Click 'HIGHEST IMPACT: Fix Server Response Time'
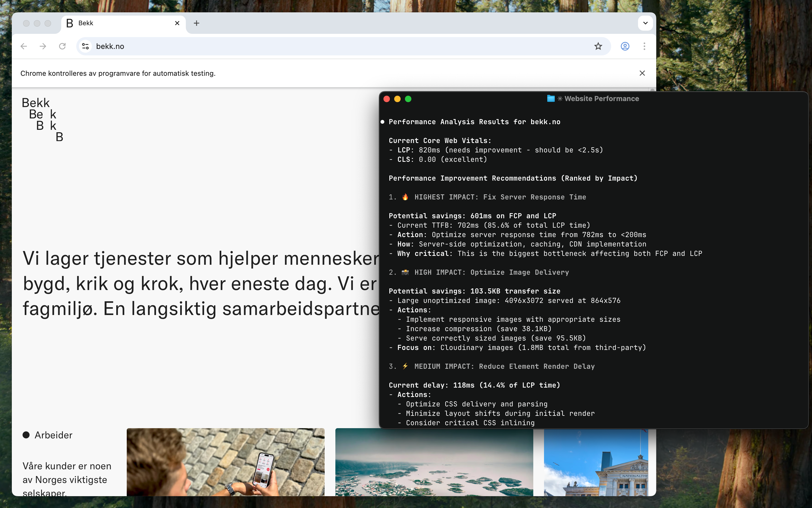The height and width of the screenshot is (508, 812). click(500, 197)
